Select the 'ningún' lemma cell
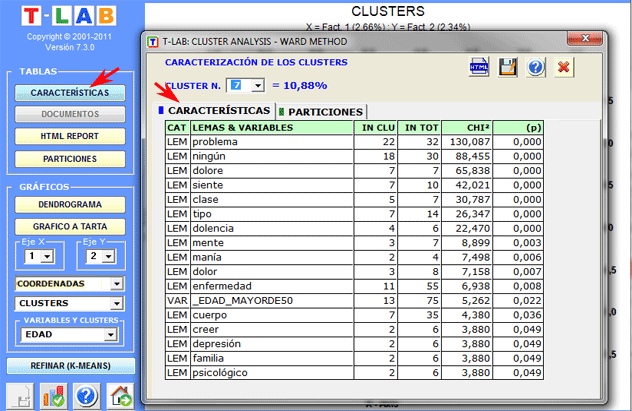This screenshot has height=411, width=632. 272,156
